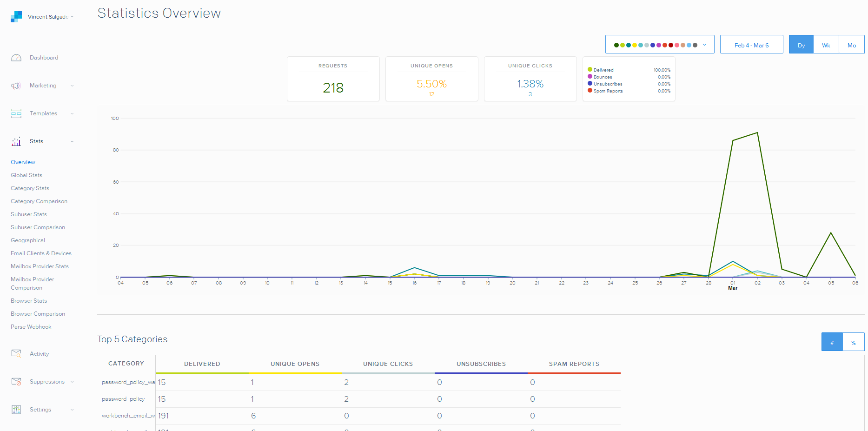Open the Feb 4 - Mar 6 date range
The height and width of the screenshot is (431, 868).
click(x=751, y=45)
